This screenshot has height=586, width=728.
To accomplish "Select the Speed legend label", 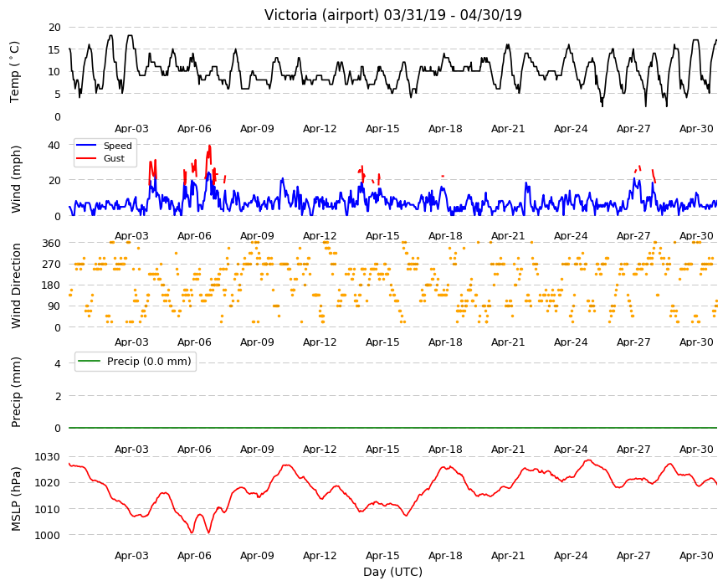I will click(118, 146).
